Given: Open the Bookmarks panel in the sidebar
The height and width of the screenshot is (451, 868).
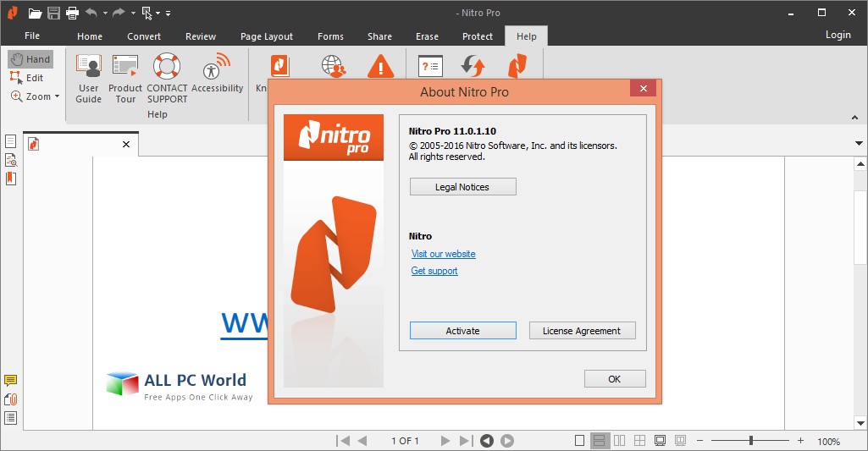Looking at the screenshot, I should [10, 179].
